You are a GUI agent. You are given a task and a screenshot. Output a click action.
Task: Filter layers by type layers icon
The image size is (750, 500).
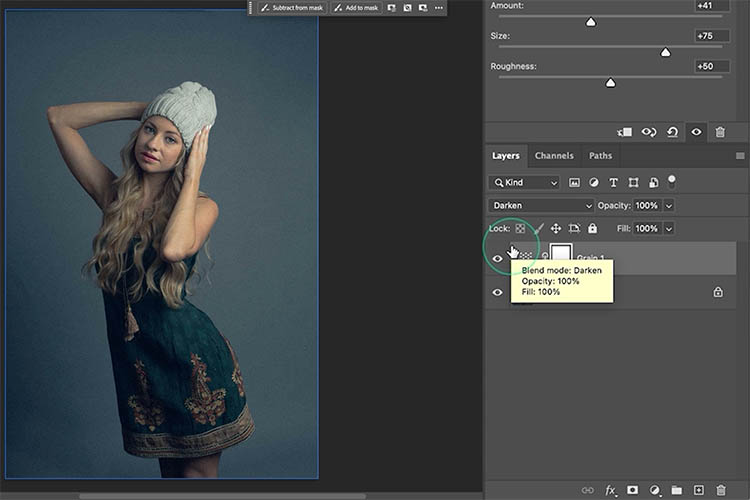(613, 183)
